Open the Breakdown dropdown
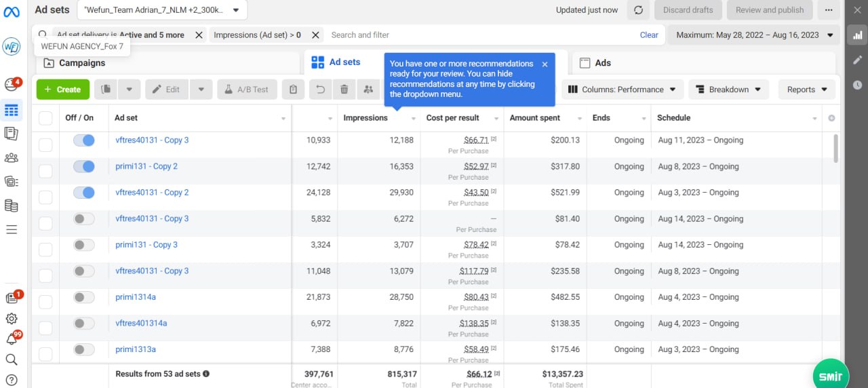The height and width of the screenshot is (388, 868). coord(729,90)
